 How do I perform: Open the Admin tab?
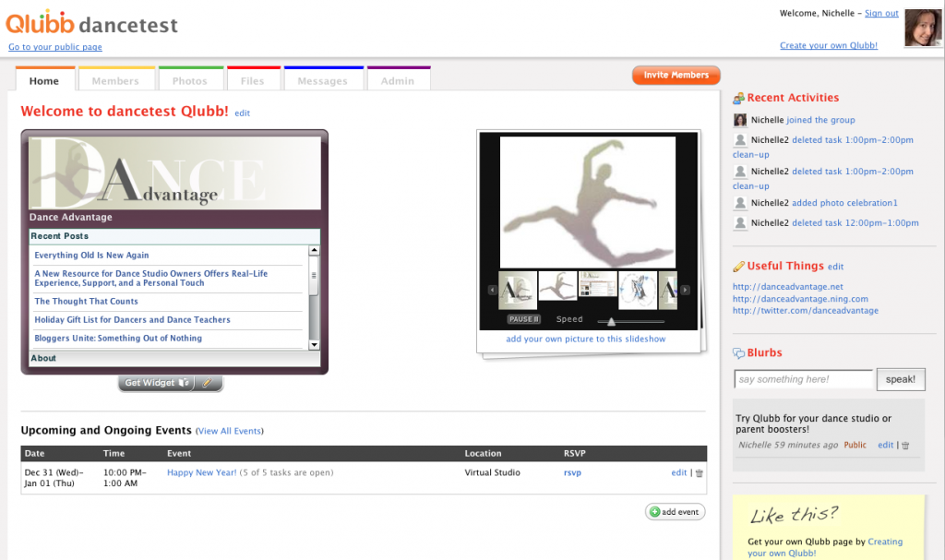(x=398, y=79)
